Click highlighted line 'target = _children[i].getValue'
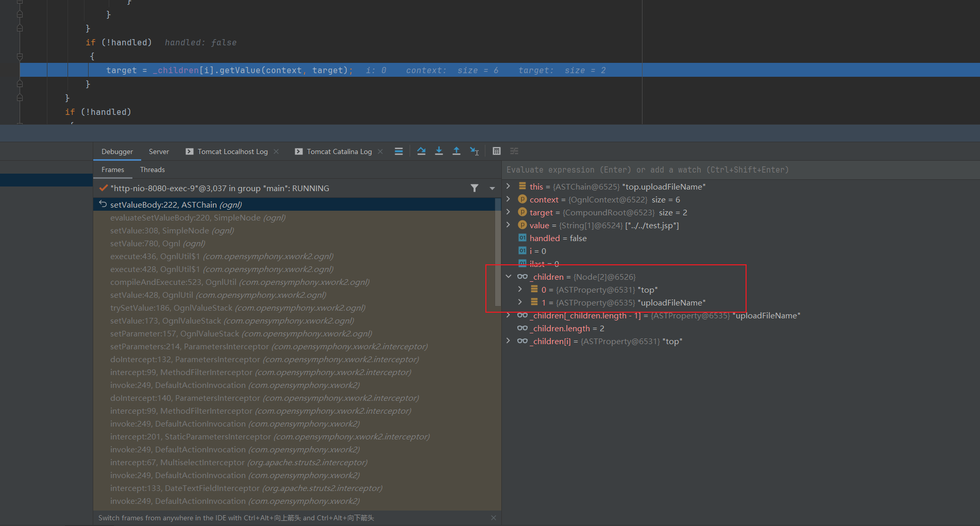 point(500,70)
